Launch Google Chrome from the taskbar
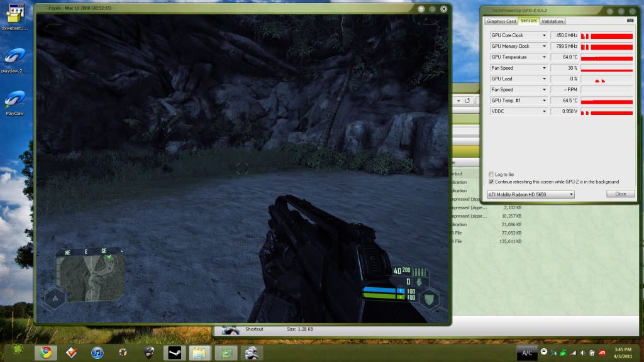This screenshot has width=644, height=362. (x=46, y=353)
